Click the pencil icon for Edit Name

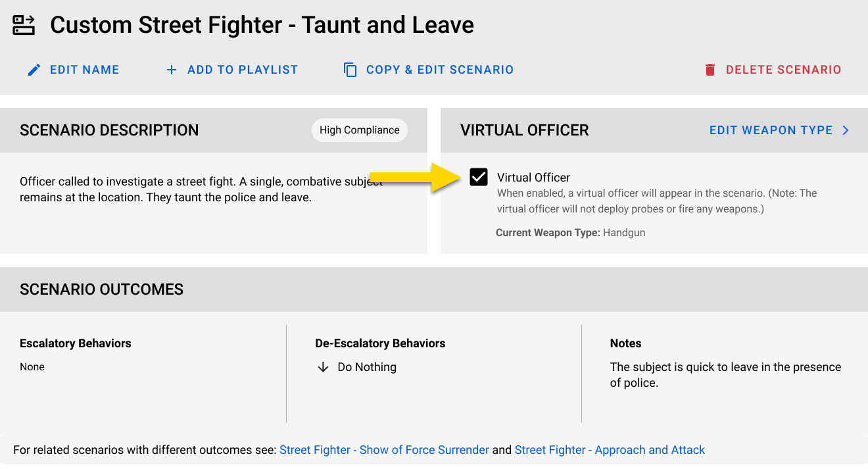pos(34,70)
